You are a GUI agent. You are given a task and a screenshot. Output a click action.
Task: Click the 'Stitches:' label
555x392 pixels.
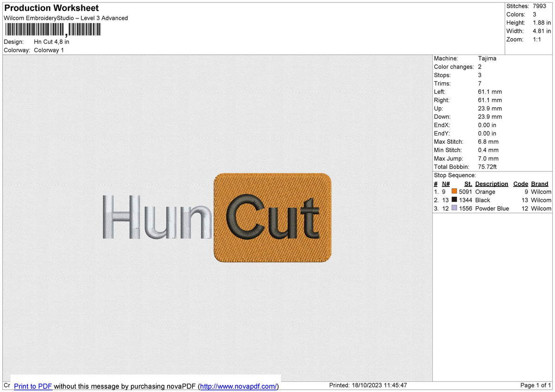(518, 6)
